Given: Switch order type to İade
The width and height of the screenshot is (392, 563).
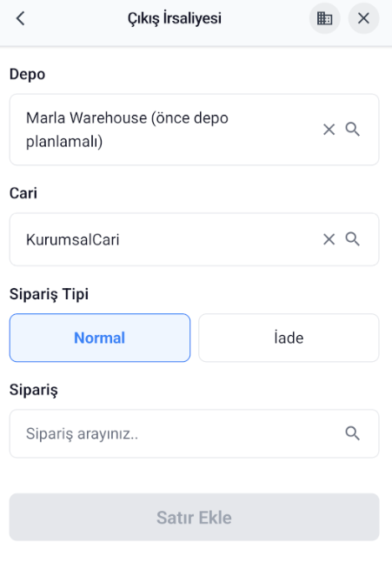Looking at the screenshot, I should 289,338.
